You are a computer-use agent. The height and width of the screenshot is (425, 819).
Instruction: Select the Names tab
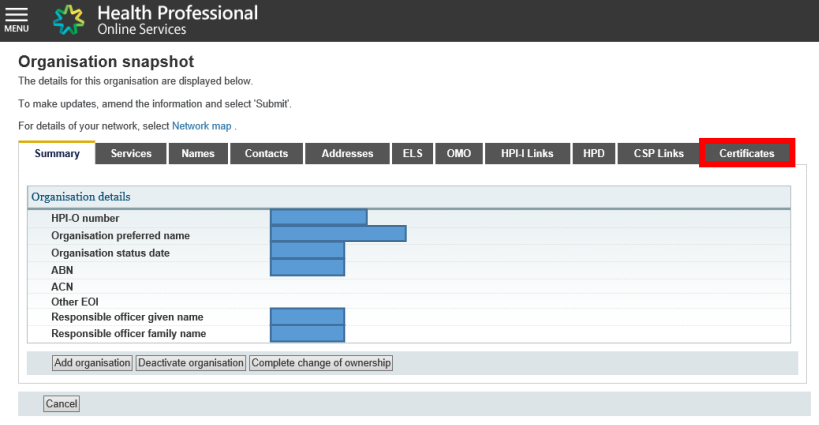pyautogui.click(x=198, y=153)
